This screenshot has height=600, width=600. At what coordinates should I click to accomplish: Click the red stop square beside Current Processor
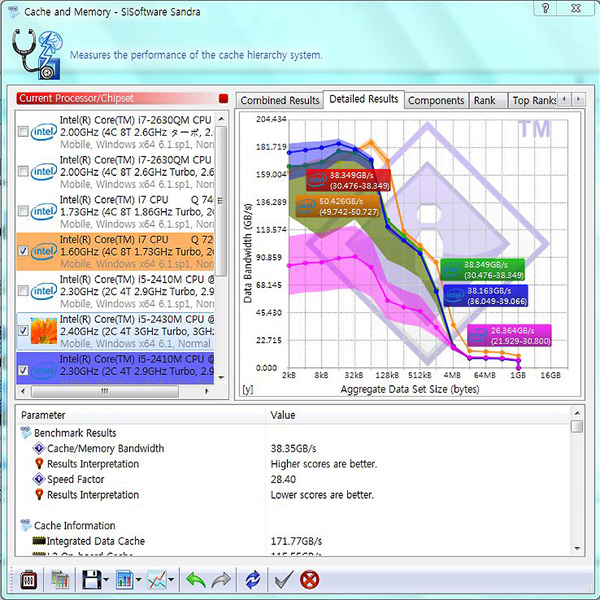[x=223, y=98]
